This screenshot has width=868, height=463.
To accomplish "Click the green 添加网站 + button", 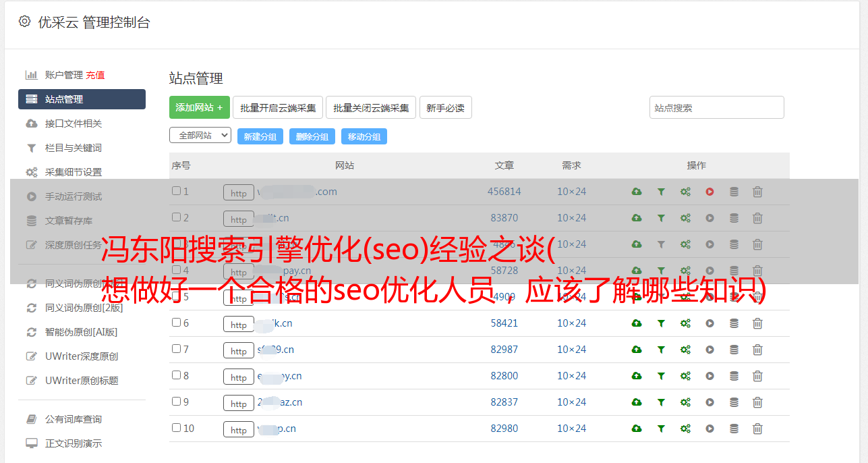I will tap(200, 107).
